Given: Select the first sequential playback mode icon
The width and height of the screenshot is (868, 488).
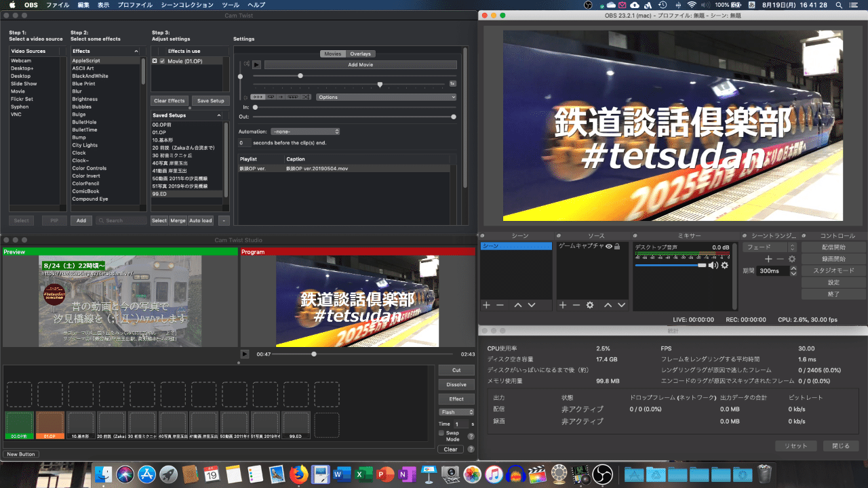Looking at the screenshot, I should (258, 97).
